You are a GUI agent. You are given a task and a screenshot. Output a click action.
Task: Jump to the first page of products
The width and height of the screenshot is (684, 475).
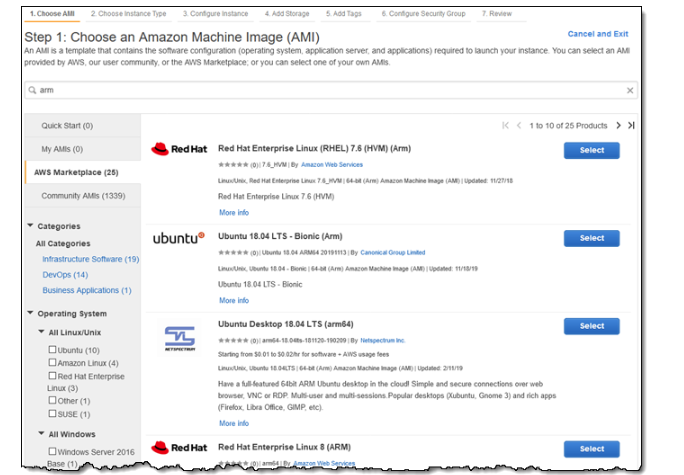505,126
